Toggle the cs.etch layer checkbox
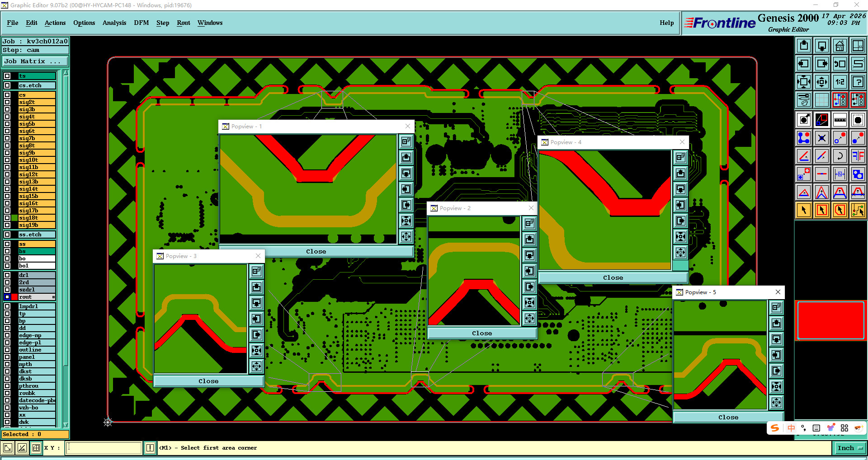868x460 pixels. [7, 85]
